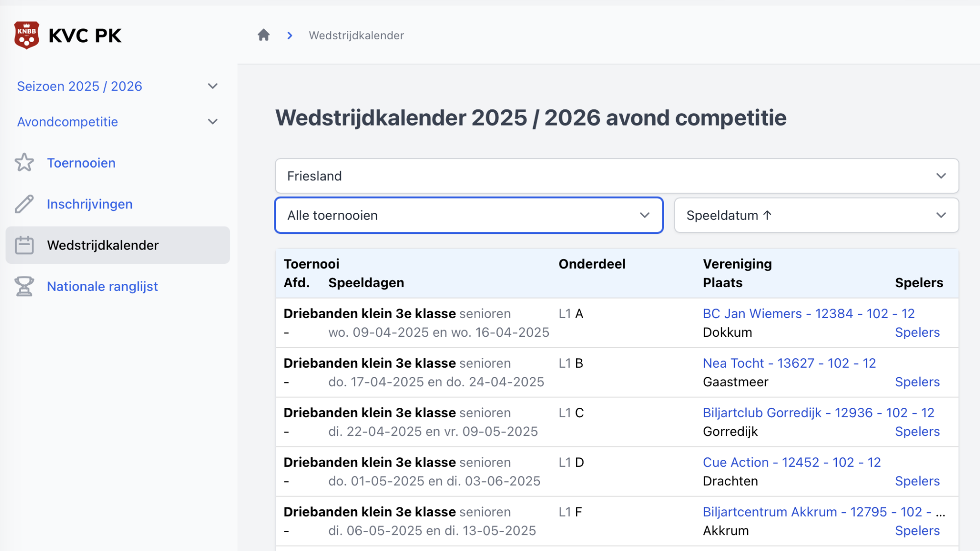Click the star icon beside Toernooien

[x=24, y=163]
